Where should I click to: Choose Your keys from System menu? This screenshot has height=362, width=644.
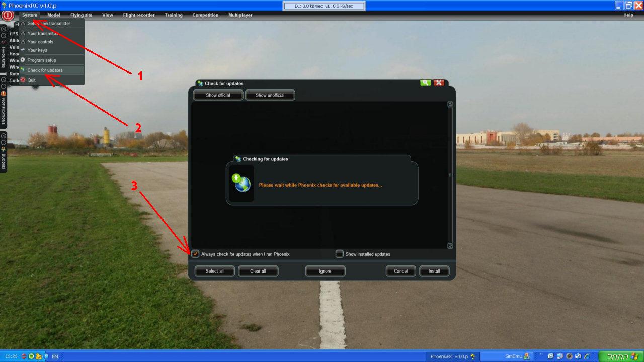tap(52, 50)
